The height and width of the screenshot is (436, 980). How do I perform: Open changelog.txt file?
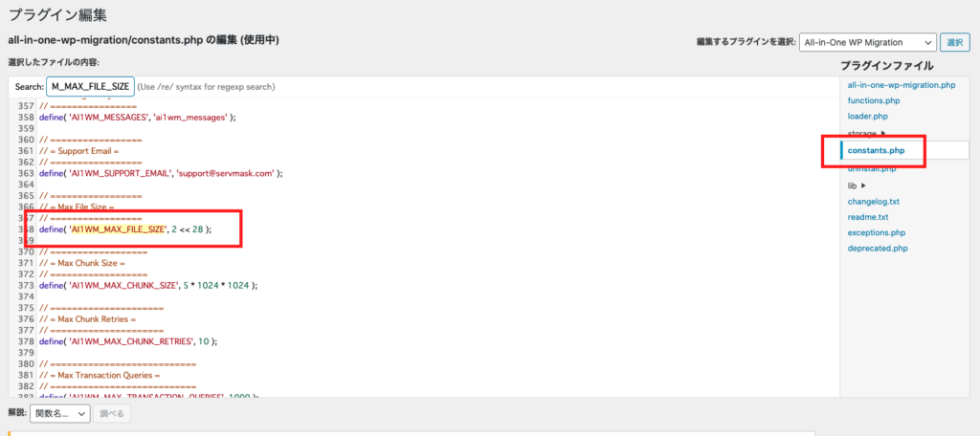pyautogui.click(x=873, y=201)
